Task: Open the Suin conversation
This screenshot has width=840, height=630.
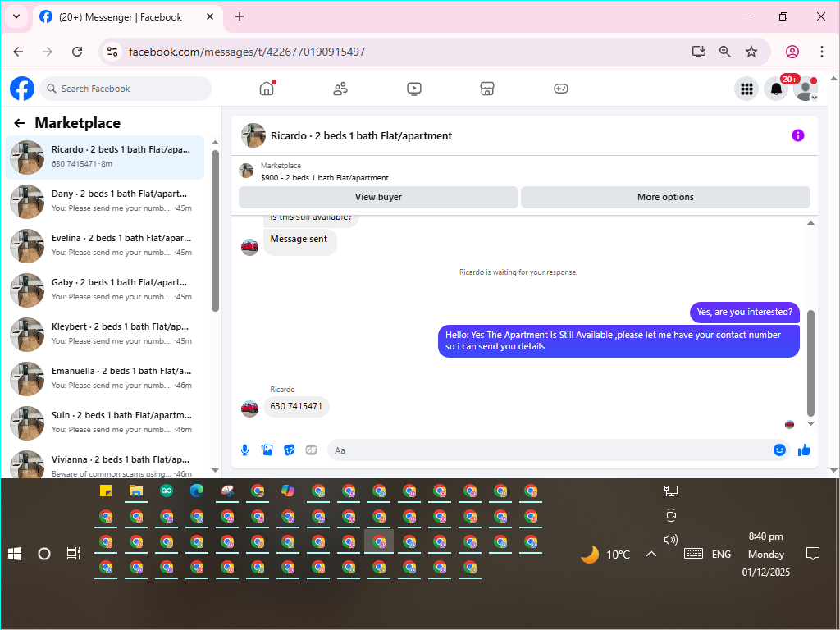Action: (105, 423)
